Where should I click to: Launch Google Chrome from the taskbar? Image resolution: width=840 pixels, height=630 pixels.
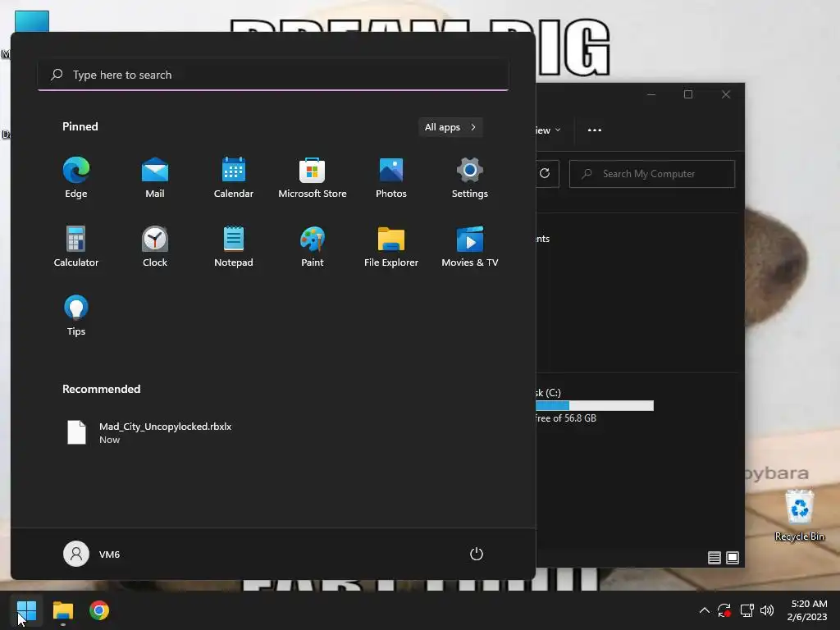(99, 610)
